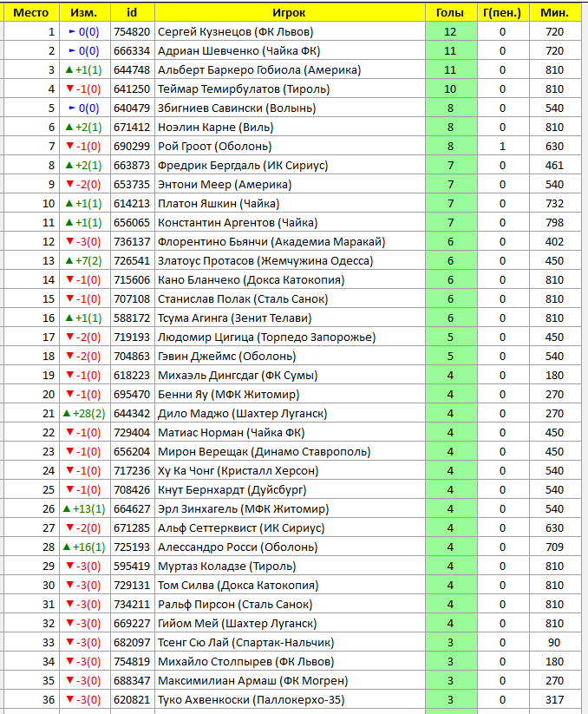Click 'Златоус Протасов (Жемчужина Одесса)' cell
The image size is (588, 714).
(x=290, y=261)
